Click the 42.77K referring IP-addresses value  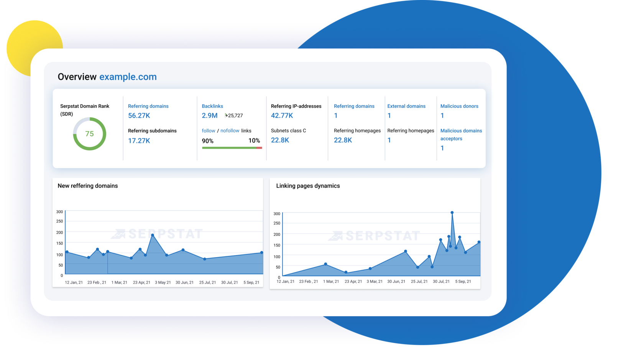click(282, 115)
